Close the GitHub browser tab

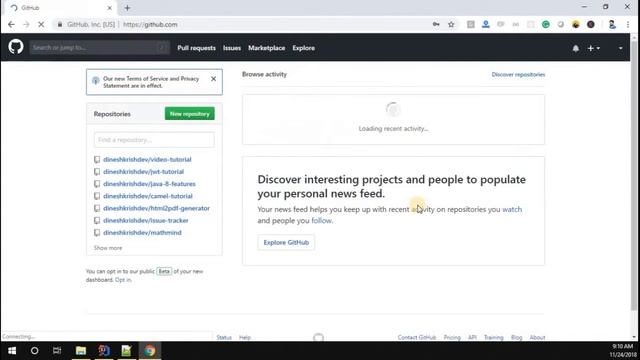click(x=109, y=8)
